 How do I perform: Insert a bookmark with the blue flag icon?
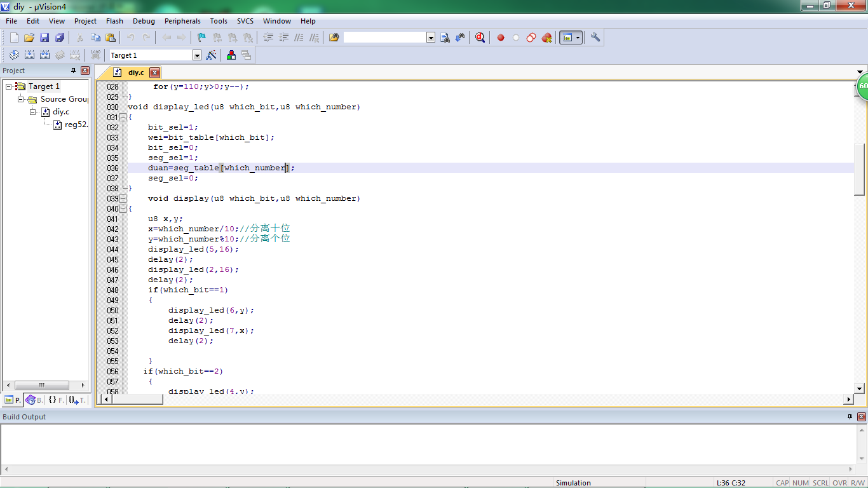click(201, 37)
